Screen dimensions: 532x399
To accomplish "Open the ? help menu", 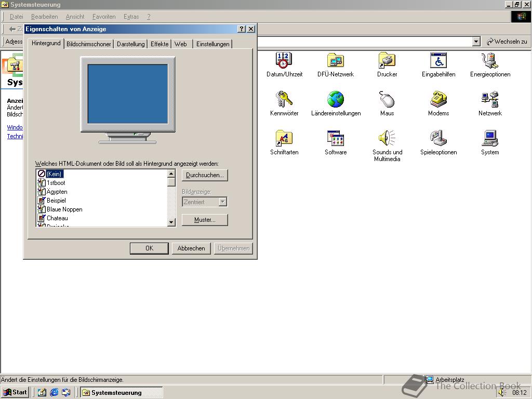I will pos(149,17).
